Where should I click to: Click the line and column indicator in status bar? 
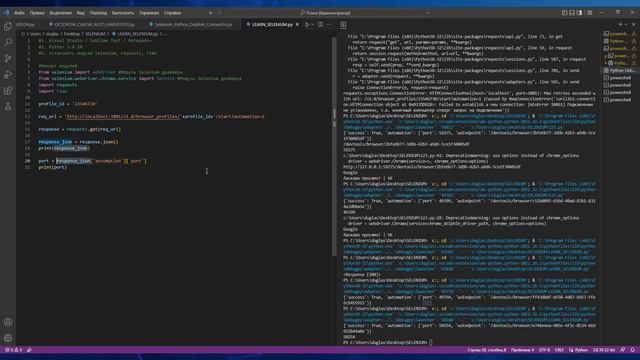click(487, 350)
